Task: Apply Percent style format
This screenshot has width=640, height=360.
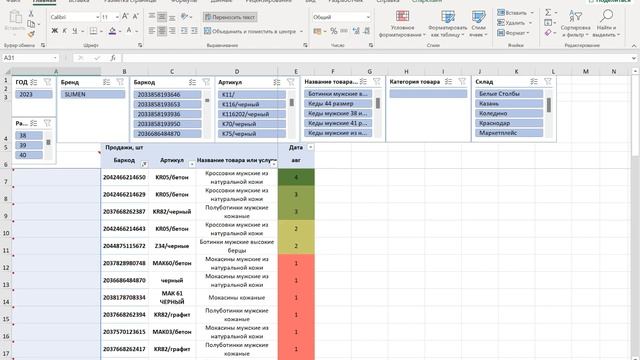Action: 334,31
